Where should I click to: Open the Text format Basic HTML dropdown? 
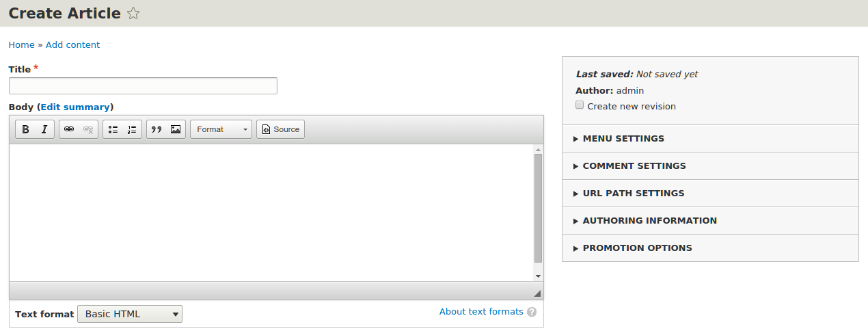click(x=130, y=314)
